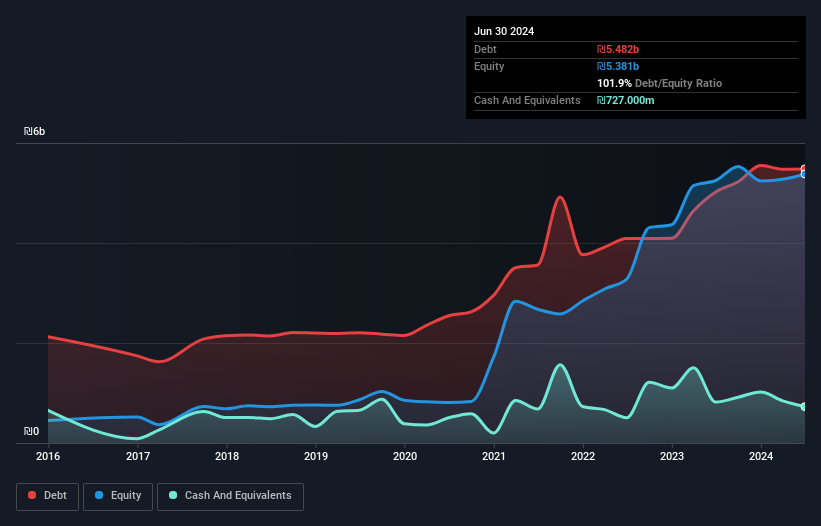Image resolution: width=821 pixels, height=526 pixels.
Task: Select the 2023 x-axis label
Action: 672,456
